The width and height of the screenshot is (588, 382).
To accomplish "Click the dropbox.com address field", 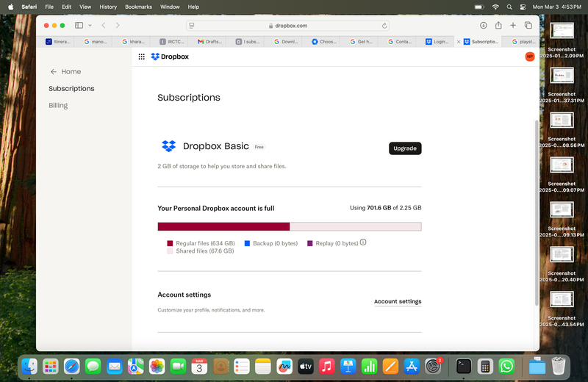I will pyautogui.click(x=287, y=26).
